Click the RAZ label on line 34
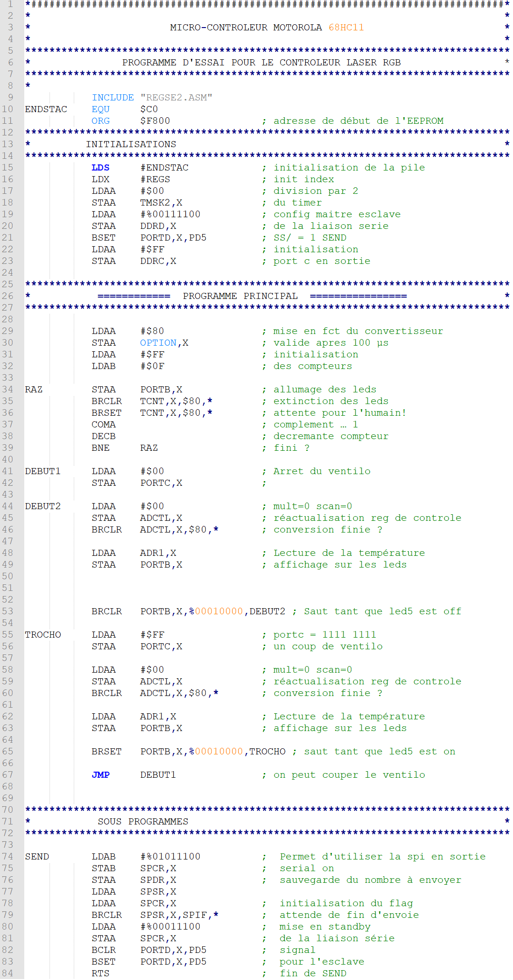 [x=34, y=390]
